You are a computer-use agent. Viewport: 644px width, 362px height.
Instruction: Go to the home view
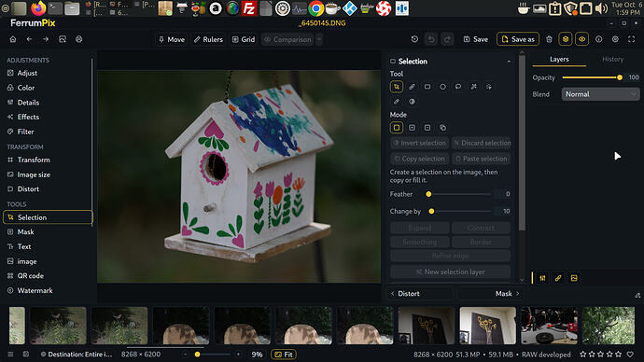point(13,39)
